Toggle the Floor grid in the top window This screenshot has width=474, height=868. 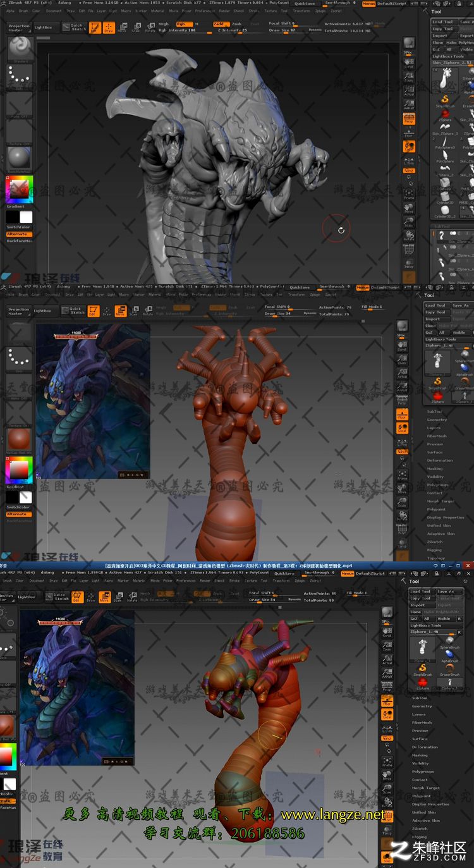pyautogui.click(x=409, y=132)
